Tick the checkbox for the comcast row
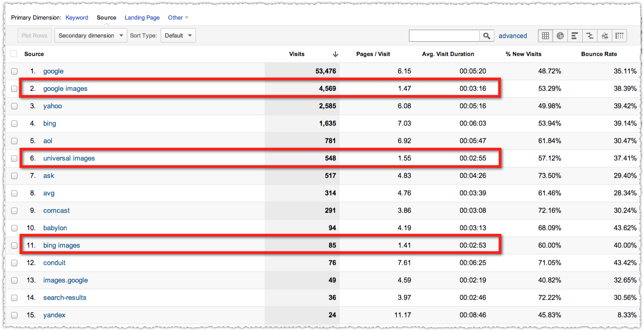This screenshot has width=644, height=331. [14, 211]
